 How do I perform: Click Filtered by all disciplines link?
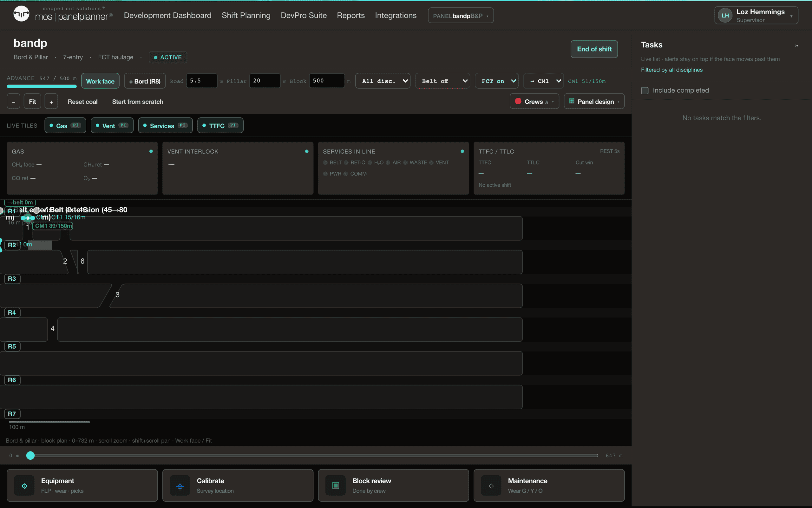[x=671, y=70]
